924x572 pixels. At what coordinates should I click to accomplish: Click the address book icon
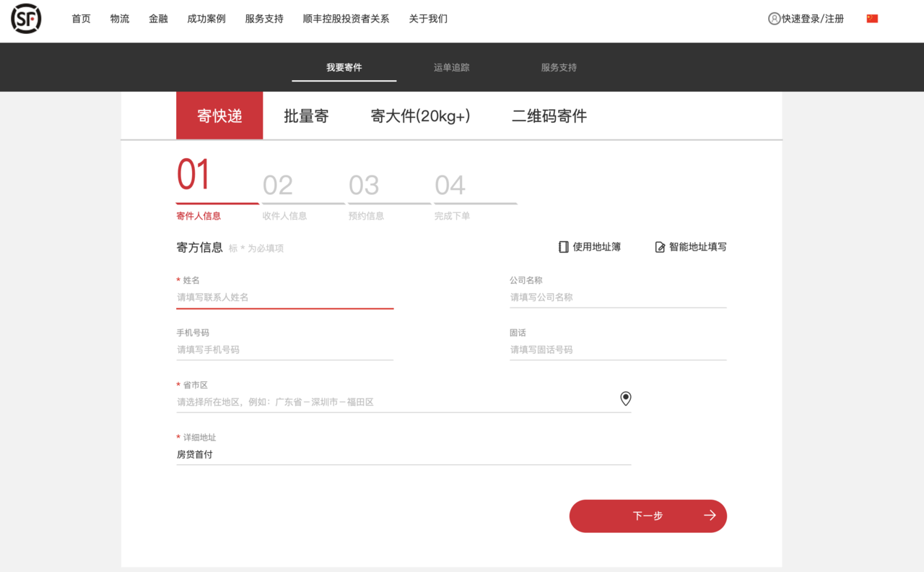563,247
